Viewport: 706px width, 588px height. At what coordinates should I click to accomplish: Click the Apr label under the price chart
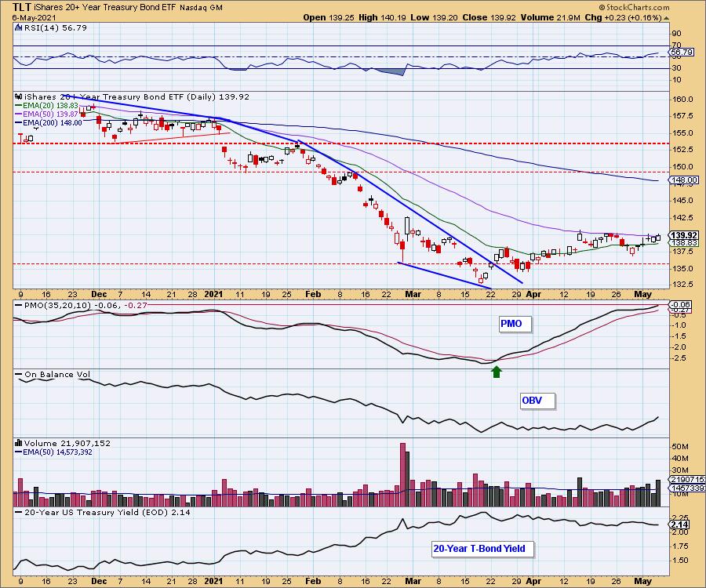click(x=533, y=294)
